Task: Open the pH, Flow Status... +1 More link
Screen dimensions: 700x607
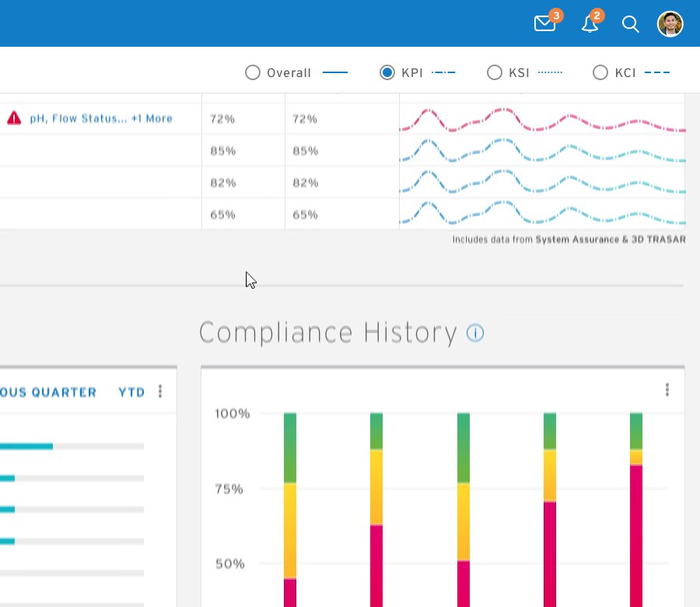Action: coord(101,118)
